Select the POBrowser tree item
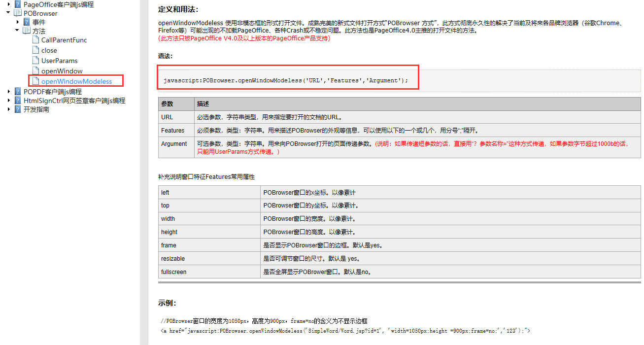The width and height of the screenshot is (644, 345). point(40,13)
